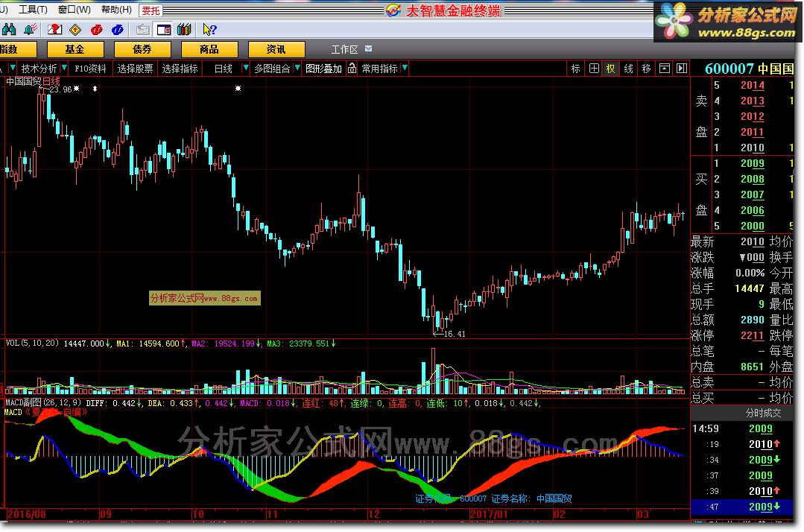Click 选择指标 button
This screenshot has height=532, width=804.
180,69
